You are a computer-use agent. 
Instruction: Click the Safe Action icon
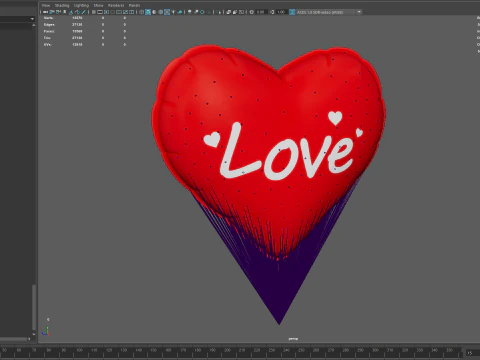pos(125,12)
